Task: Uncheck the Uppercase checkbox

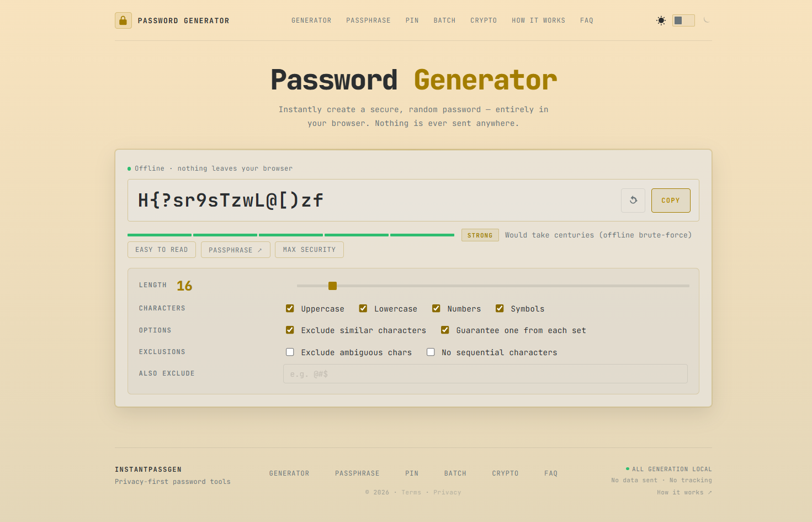Action: [290, 308]
